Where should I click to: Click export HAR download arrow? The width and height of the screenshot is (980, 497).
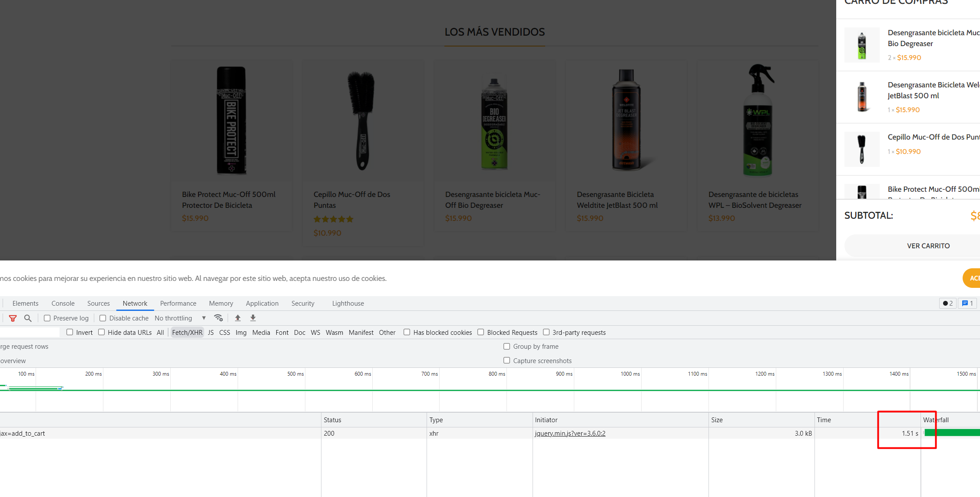click(x=253, y=318)
